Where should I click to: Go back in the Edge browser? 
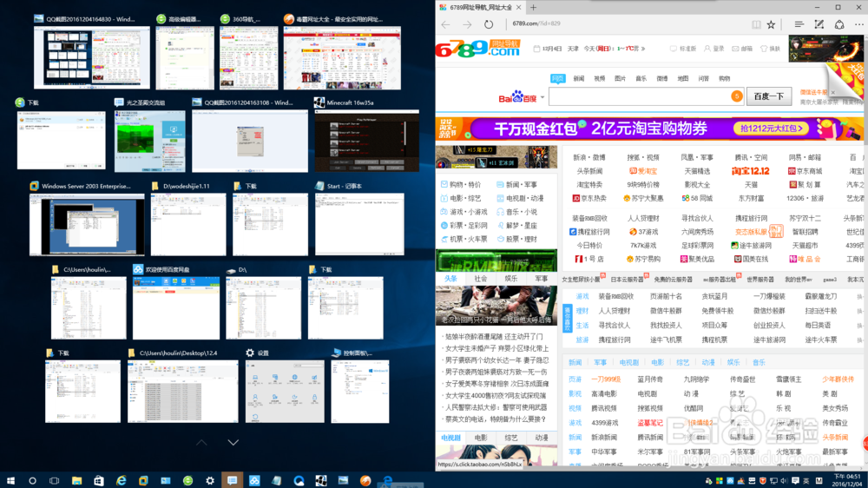445,24
